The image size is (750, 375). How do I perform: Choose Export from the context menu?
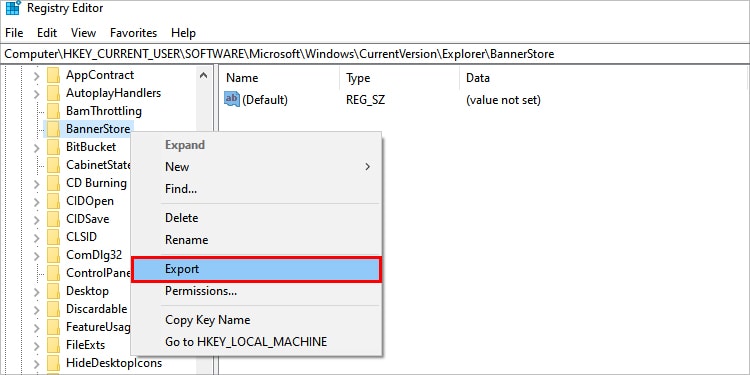[x=256, y=269]
